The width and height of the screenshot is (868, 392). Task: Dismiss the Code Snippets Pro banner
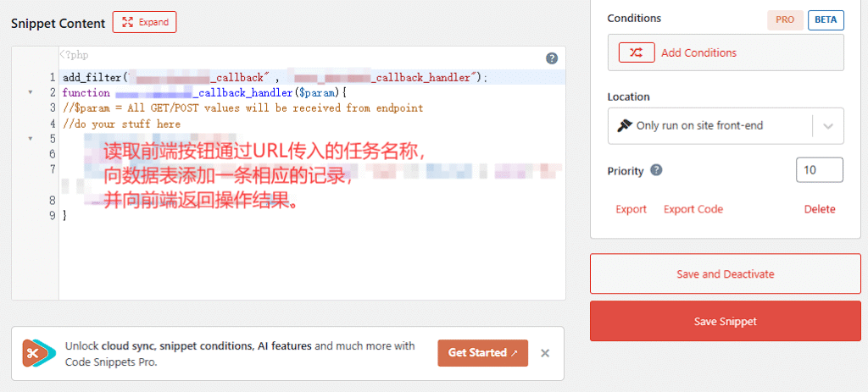(545, 353)
